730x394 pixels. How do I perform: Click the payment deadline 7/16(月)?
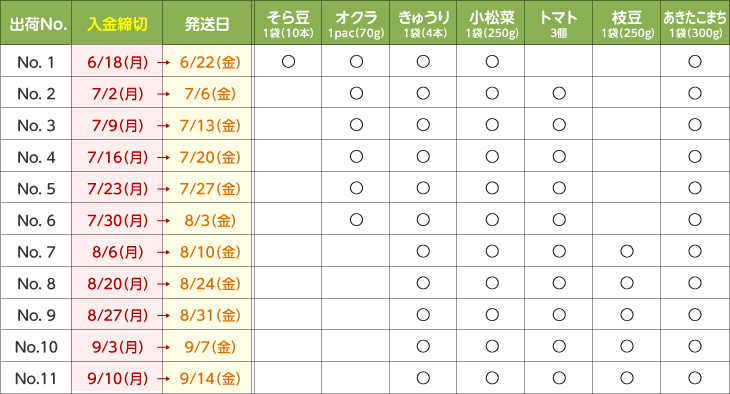point(117,157)
